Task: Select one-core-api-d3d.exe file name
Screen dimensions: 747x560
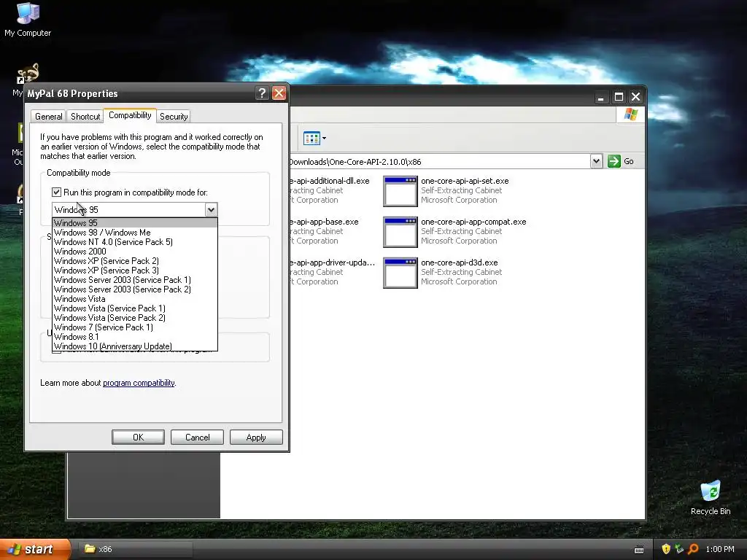Action: (x=460, y=262)
